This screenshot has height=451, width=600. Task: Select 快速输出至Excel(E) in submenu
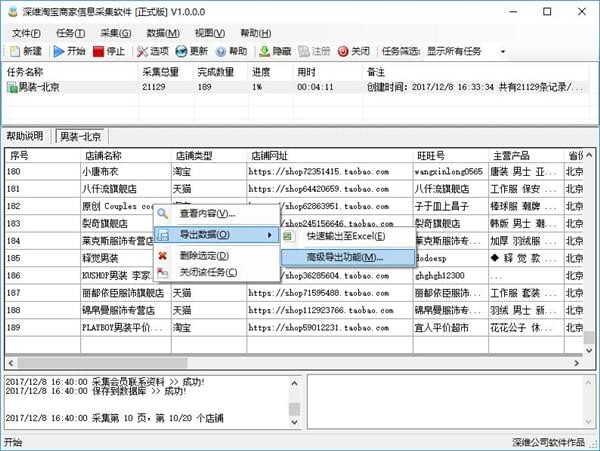(x=348, y=236)
